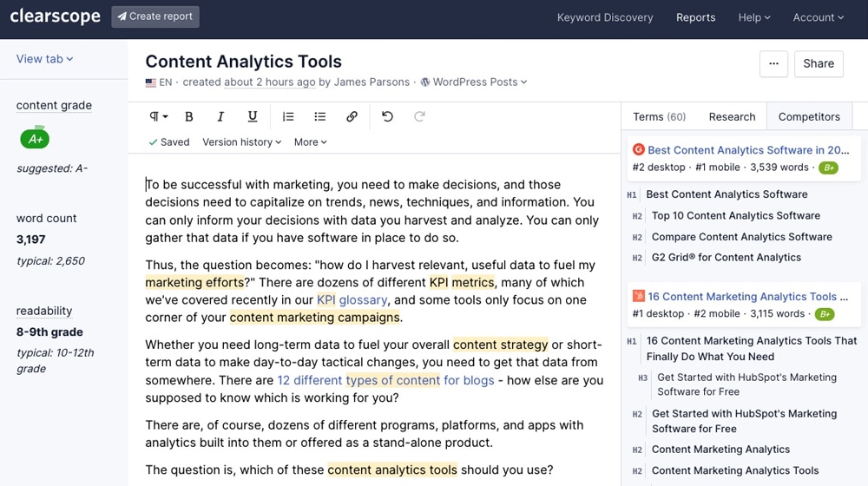Click the Share button
The width and height of the screenshot is (868, 486).
[818, 63]
